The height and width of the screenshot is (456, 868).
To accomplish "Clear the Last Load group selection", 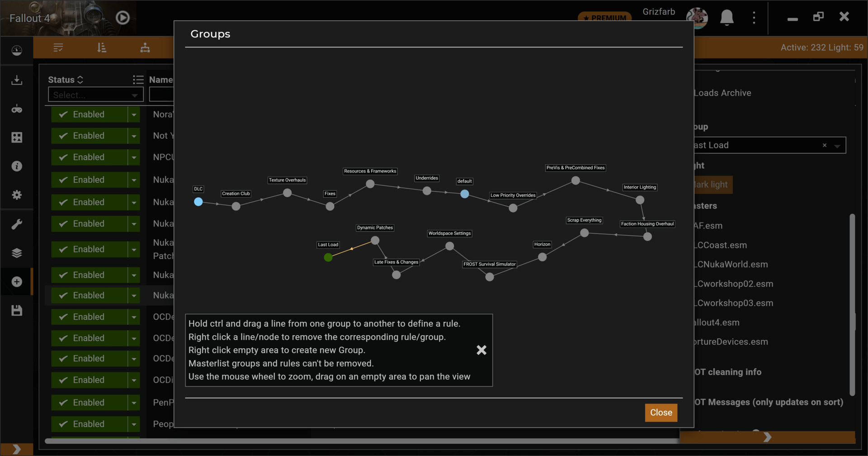I will tap(825, 145).
